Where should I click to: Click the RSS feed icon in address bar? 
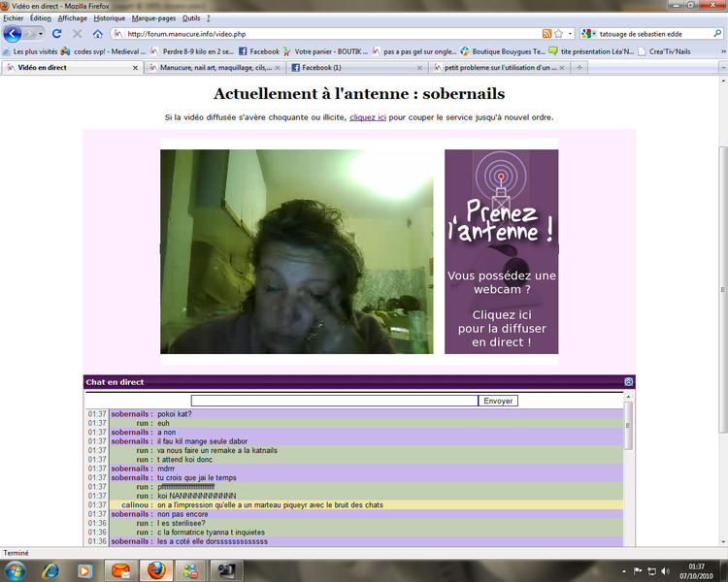(x=546, y=33)
